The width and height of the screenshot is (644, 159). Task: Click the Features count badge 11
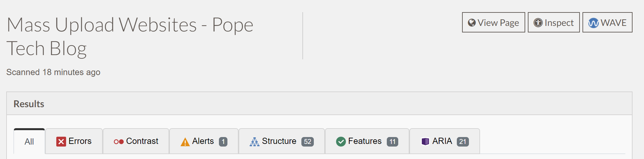coord(392,142)
